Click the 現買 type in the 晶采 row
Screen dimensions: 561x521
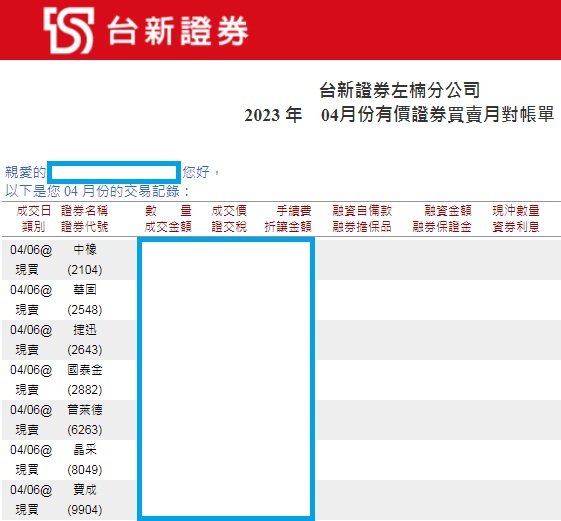tap(27, 470)
